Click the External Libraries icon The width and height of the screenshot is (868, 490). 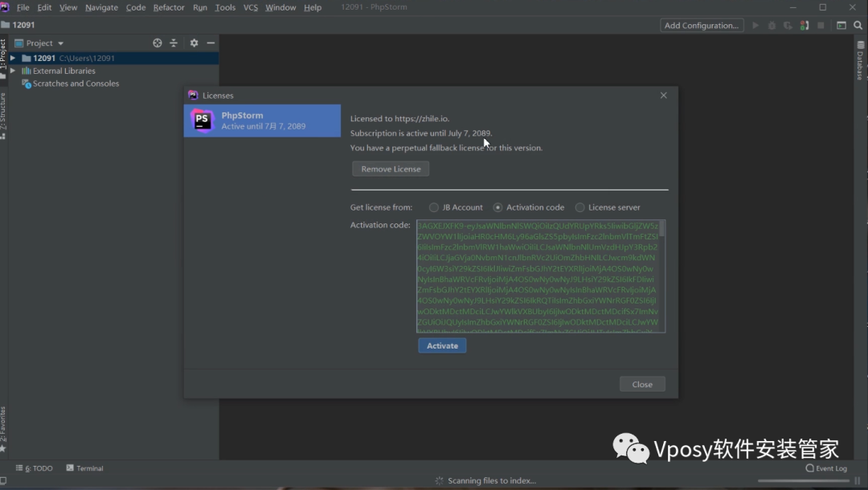click(x=26, y=71)
